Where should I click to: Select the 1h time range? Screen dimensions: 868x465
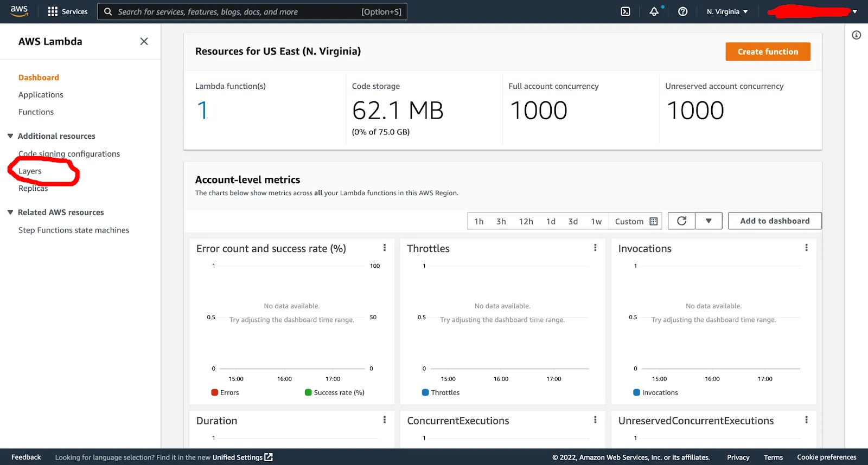(x=479, y=221)
